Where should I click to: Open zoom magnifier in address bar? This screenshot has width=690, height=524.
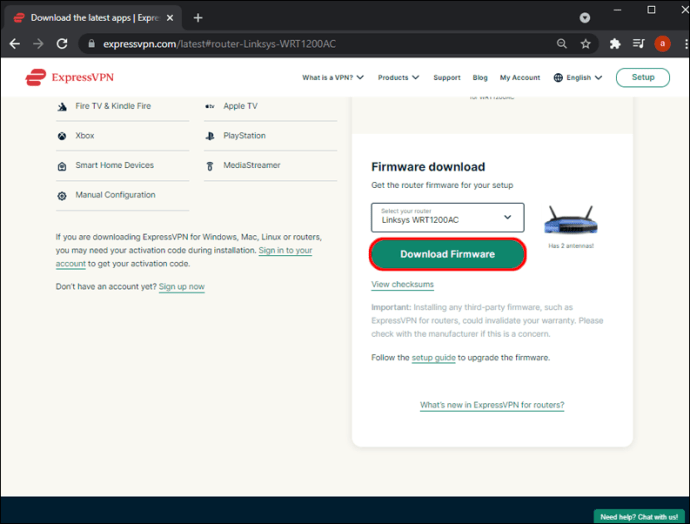click(x=562, y=44)
